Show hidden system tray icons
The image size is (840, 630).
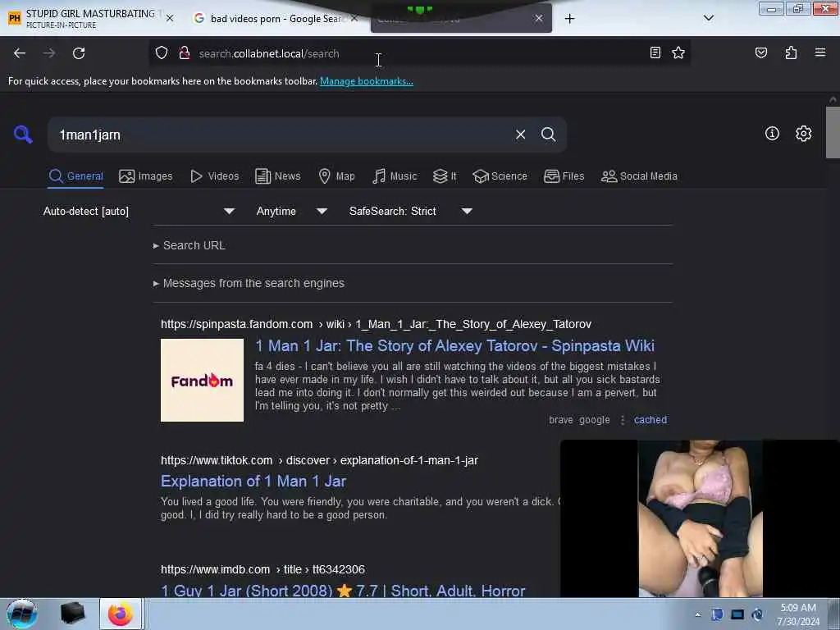point(697,614)
